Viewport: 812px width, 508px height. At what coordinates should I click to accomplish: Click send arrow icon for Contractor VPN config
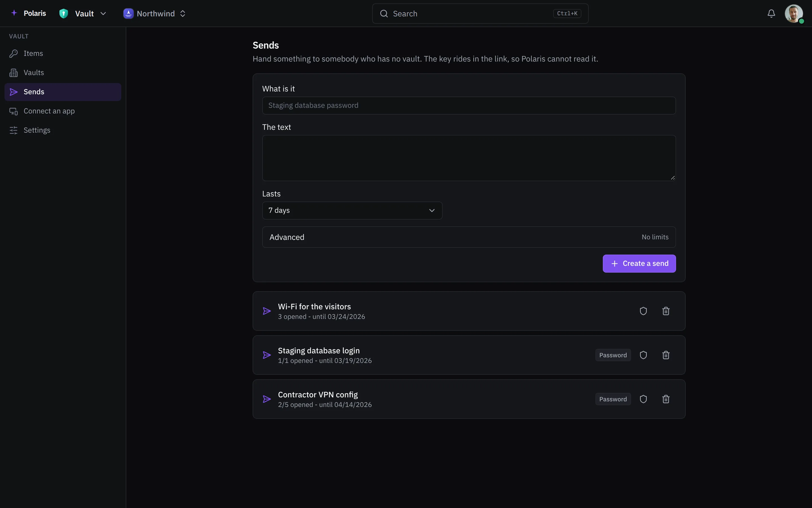point(266,399)
